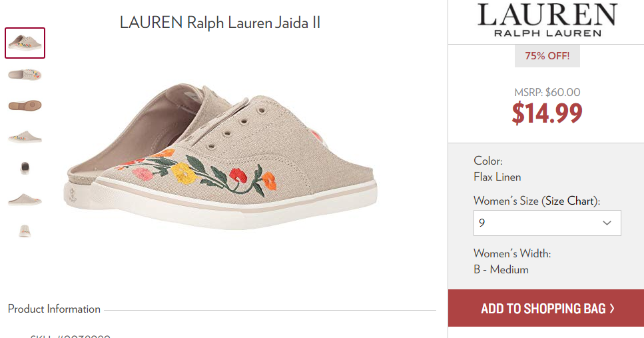Select the first side-view shoe thumbnail
The height and width of the screenshot is (338, 644).
click(25, 43)
